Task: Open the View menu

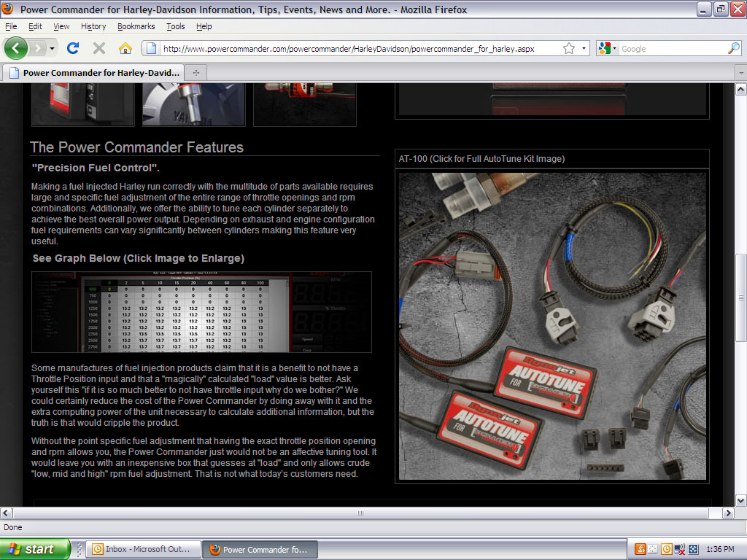Action: tap(61, 26)
